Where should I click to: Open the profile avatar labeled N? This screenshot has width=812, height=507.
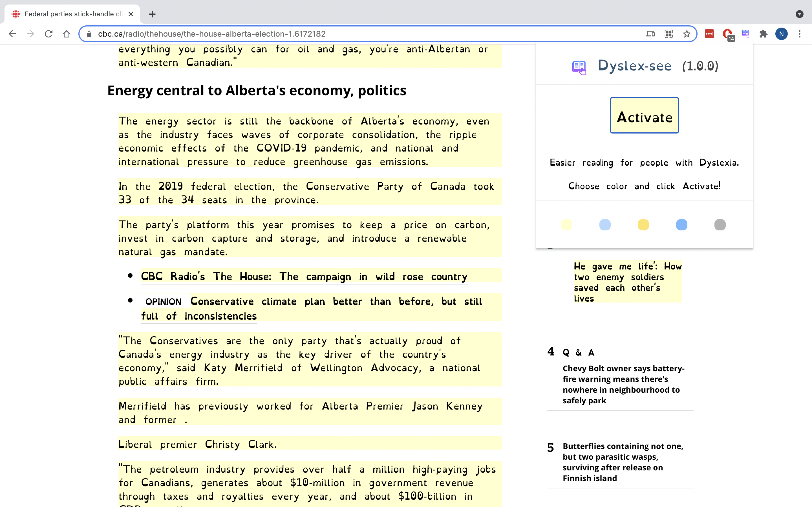[781, 34]
